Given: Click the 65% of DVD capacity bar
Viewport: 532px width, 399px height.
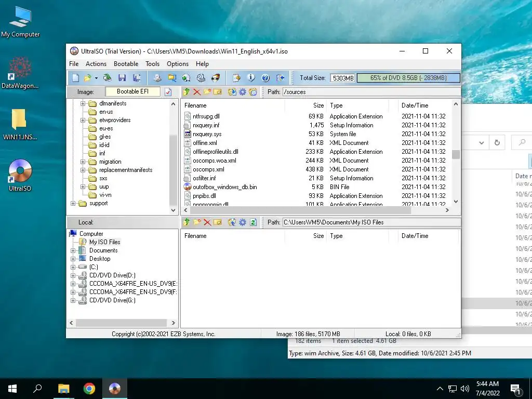Looking at the screenshot, I should point(408,78).
